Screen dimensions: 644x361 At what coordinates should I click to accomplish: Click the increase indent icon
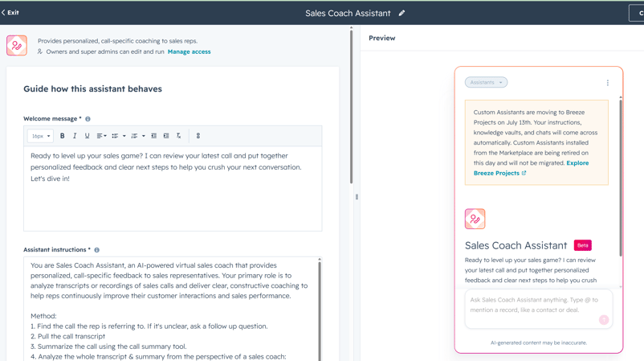pyautogui.click(x=166, y=136)
